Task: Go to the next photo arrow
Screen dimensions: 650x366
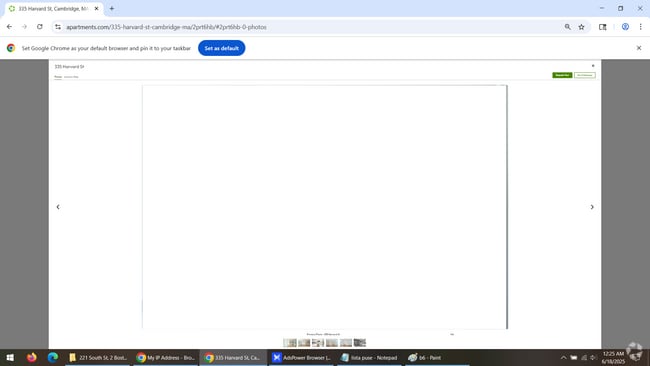Action: [x=592, y=207]
